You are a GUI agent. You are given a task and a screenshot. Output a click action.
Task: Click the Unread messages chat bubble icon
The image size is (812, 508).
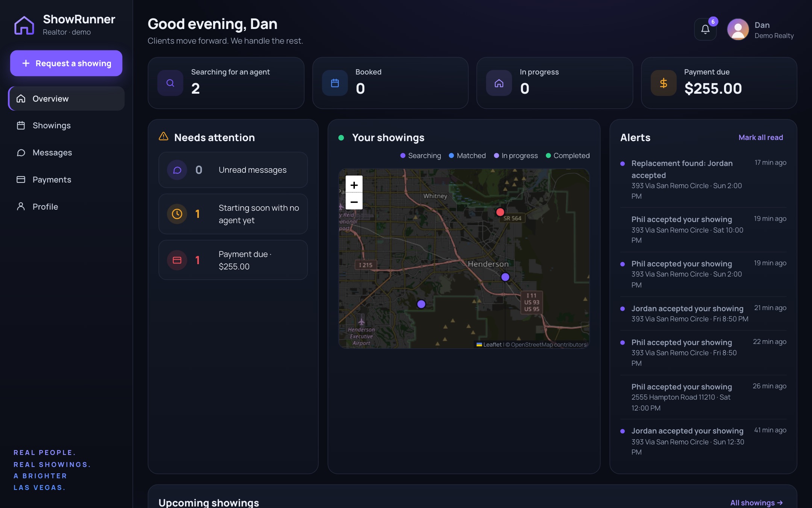(x=177, y=170)
